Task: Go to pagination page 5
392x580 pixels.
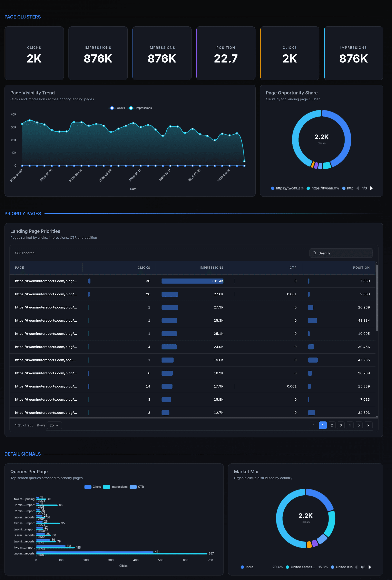Action: (359, 425)
